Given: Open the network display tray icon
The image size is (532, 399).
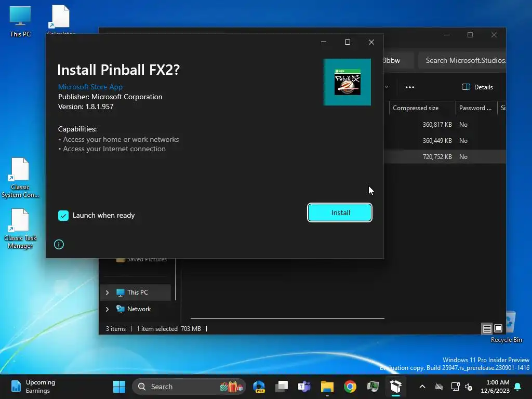Looking at the screenshot, I should coord(455,387).
